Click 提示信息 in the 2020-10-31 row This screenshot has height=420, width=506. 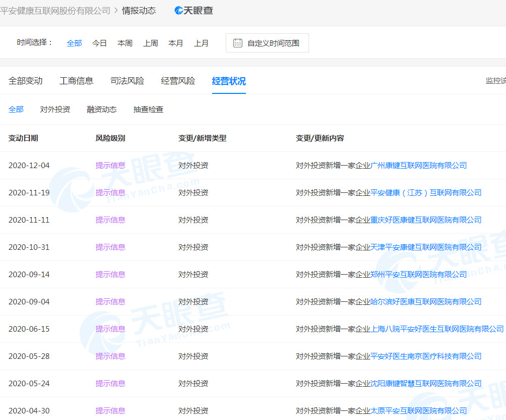coord(111,247)
